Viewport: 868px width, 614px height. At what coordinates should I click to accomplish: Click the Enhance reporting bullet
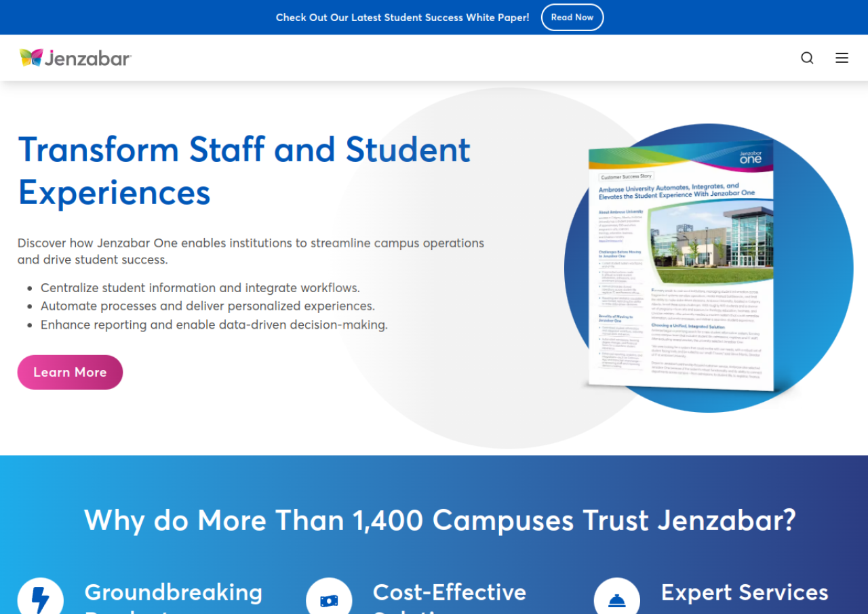(214, 325)
